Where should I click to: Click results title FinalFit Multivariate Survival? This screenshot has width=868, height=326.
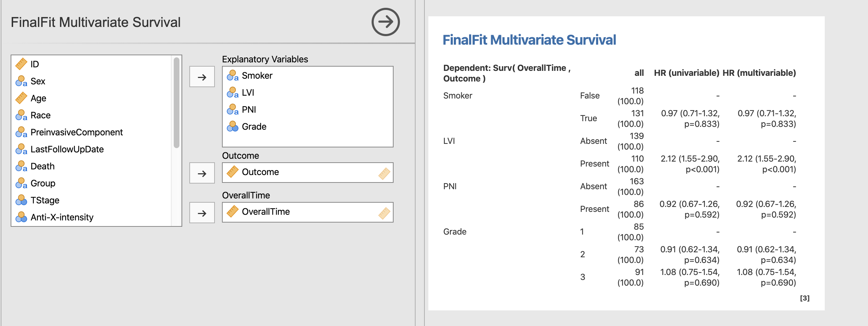tap(529, 40)
